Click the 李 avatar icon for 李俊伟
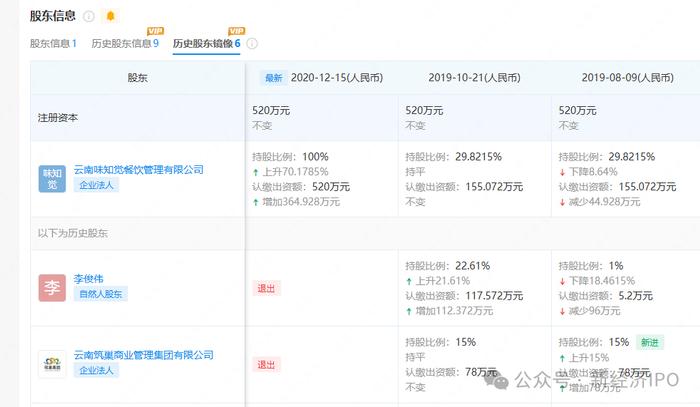This screenshot has height=407, width=700. click(x=52, y=288)
